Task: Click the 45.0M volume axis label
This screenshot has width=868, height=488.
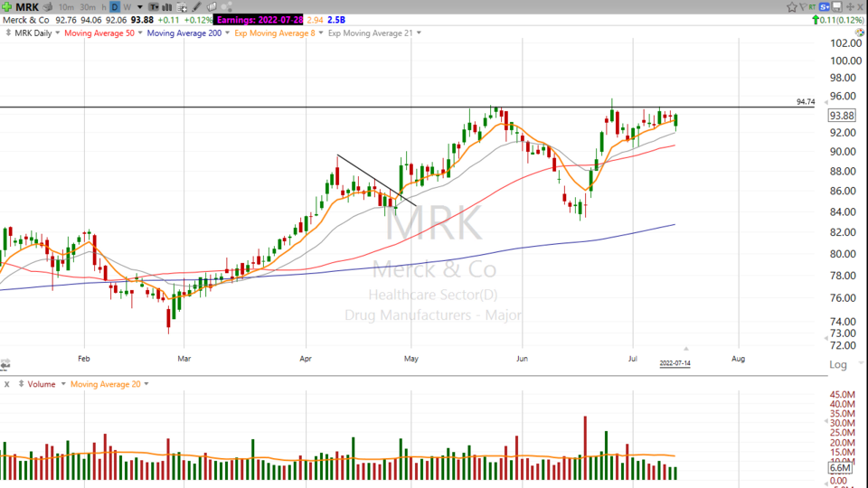Action: (842, 395)
